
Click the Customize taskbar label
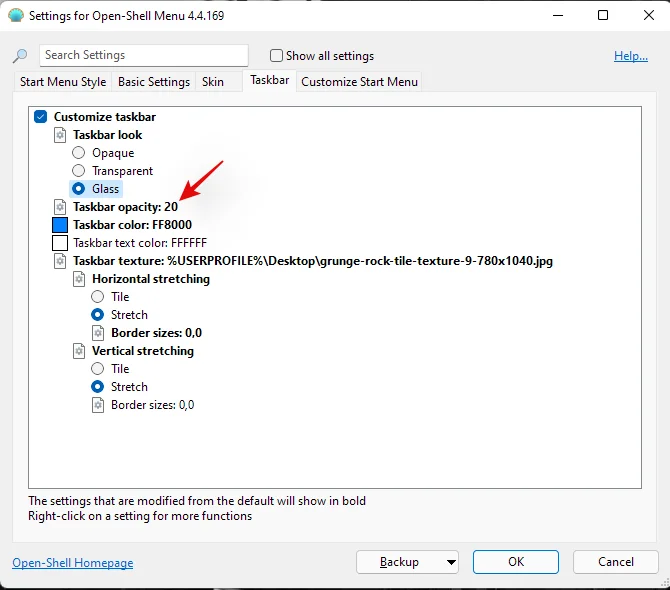105,117
